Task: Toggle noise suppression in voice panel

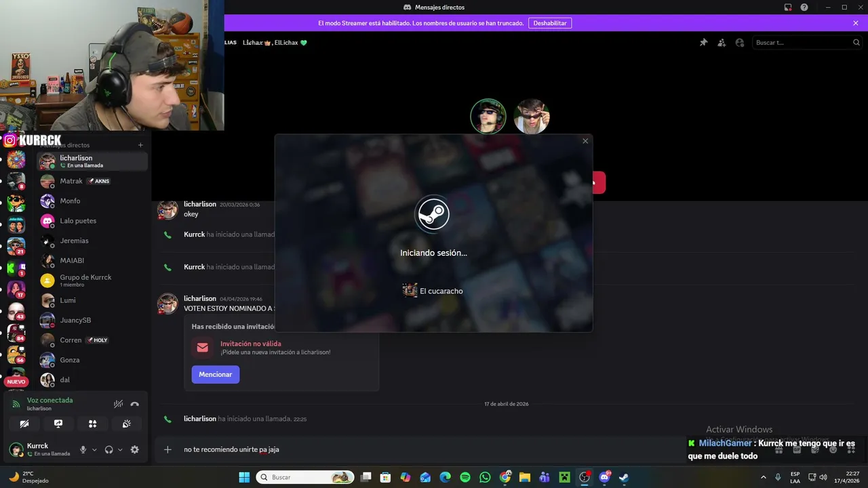Action: (x=119, y=404)
